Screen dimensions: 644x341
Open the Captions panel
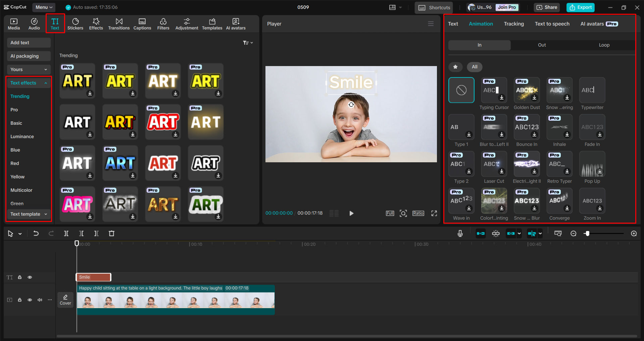(142, 23)
